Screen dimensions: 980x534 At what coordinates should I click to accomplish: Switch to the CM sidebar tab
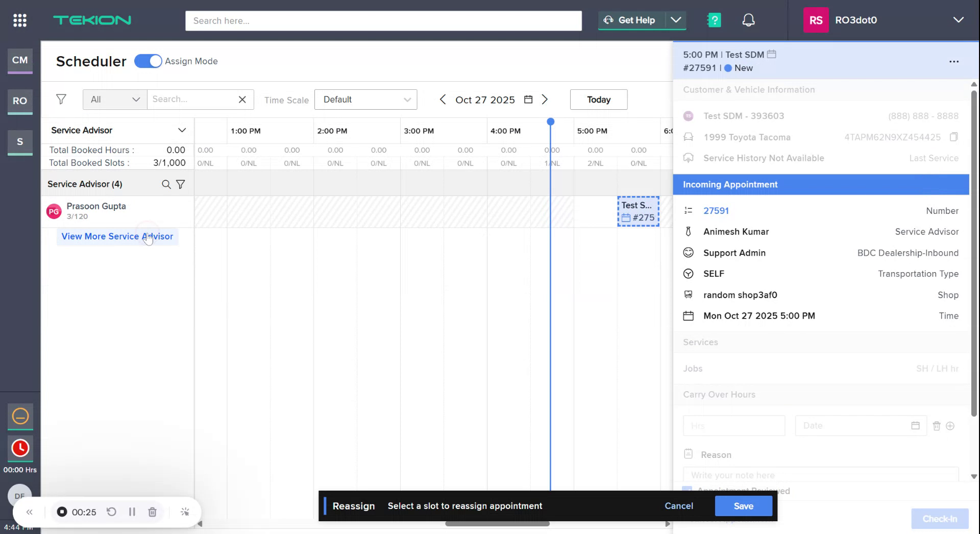click(x=19, y=60)
